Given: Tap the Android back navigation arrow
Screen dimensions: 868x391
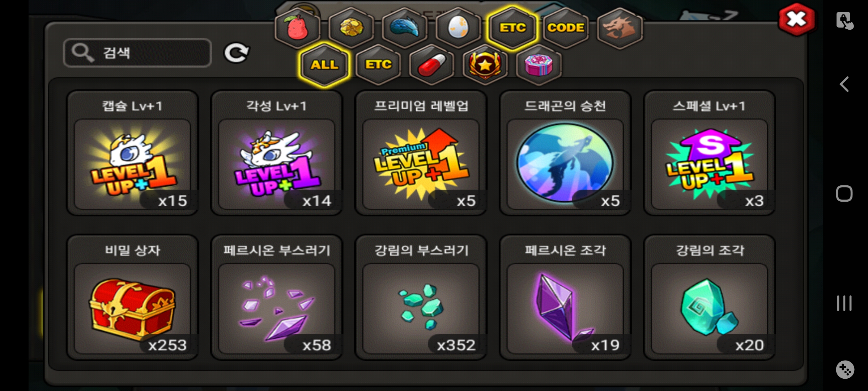Looking at the screenshot, I should pyautogui.click(x=844, y=84).
